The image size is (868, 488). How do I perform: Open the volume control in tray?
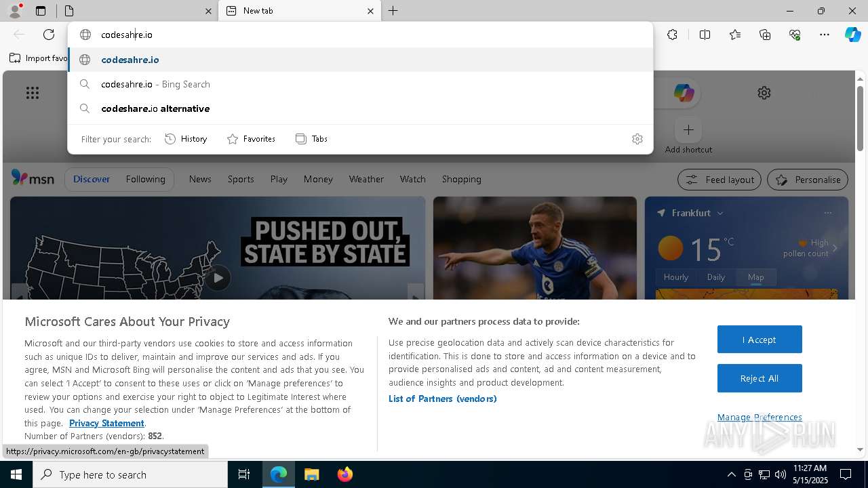pyautogui.click(x=780, y=474)
